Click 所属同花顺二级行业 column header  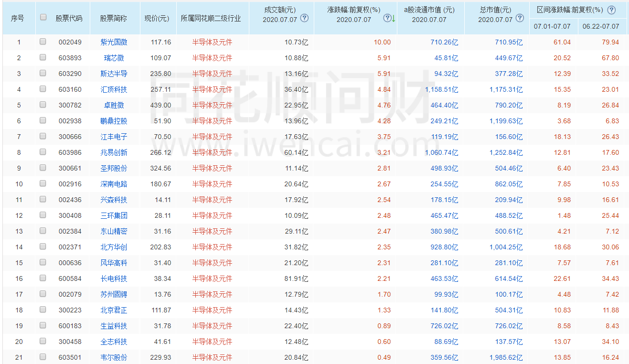click(211, 18)
